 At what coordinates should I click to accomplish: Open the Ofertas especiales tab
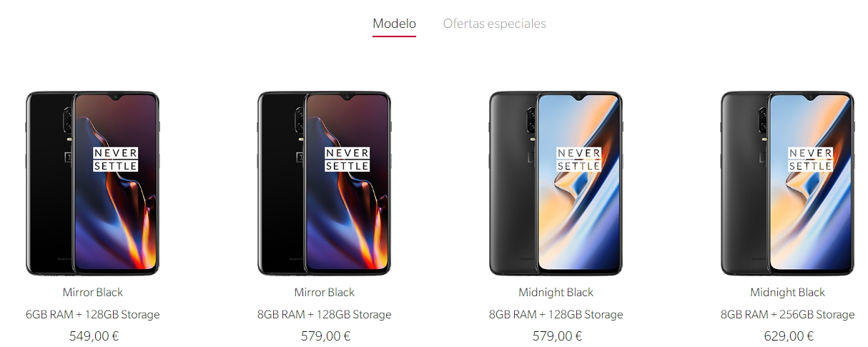[x=494, y=24]
